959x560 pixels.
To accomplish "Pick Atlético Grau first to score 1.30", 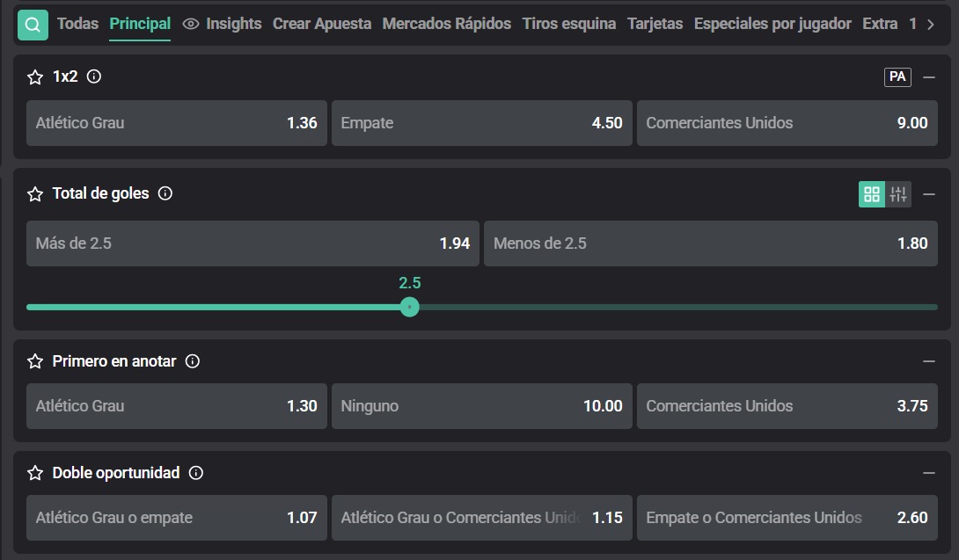I will click(177, 406).
